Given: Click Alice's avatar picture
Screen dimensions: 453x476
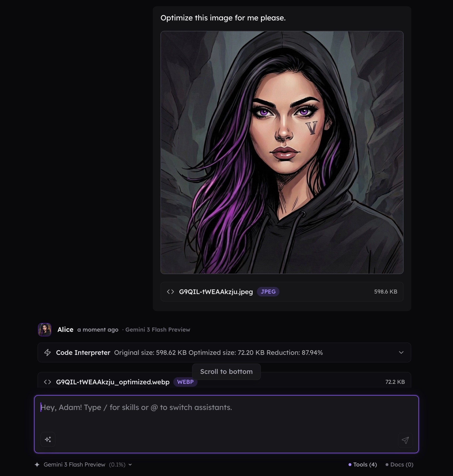Looking at the screenshot, I should coord(45,330).
